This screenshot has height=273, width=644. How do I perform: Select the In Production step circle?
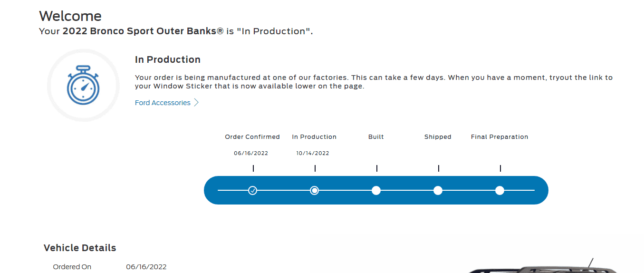point(314,191)
